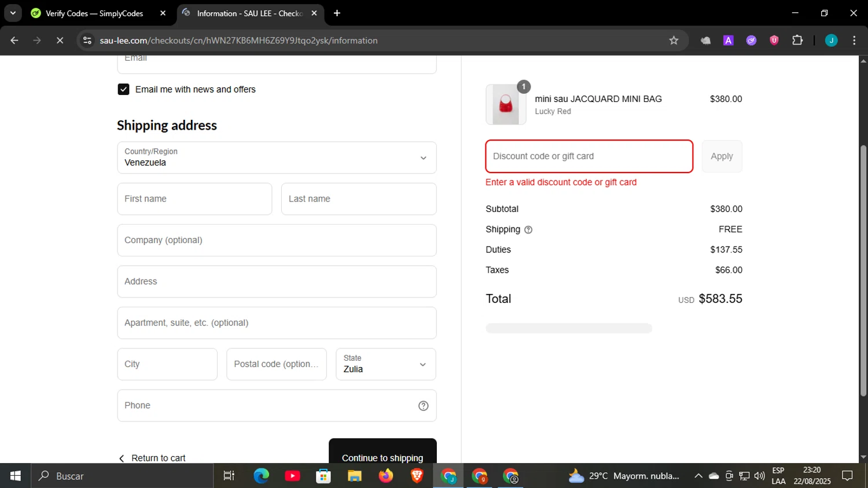The width and height of the screenshot is (868, 488).
Task: Open YouTube app from taskbar
Action: tap(292, 476)
